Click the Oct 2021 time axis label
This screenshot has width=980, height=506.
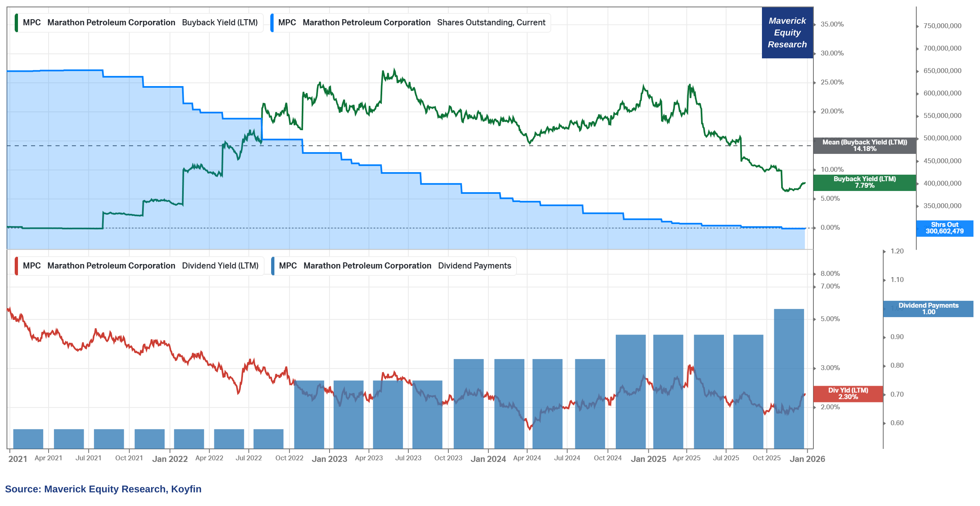coord(129,458)
